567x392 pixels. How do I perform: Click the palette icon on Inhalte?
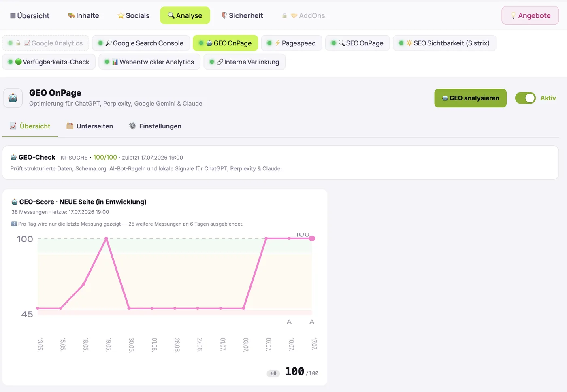coord(71,15)
